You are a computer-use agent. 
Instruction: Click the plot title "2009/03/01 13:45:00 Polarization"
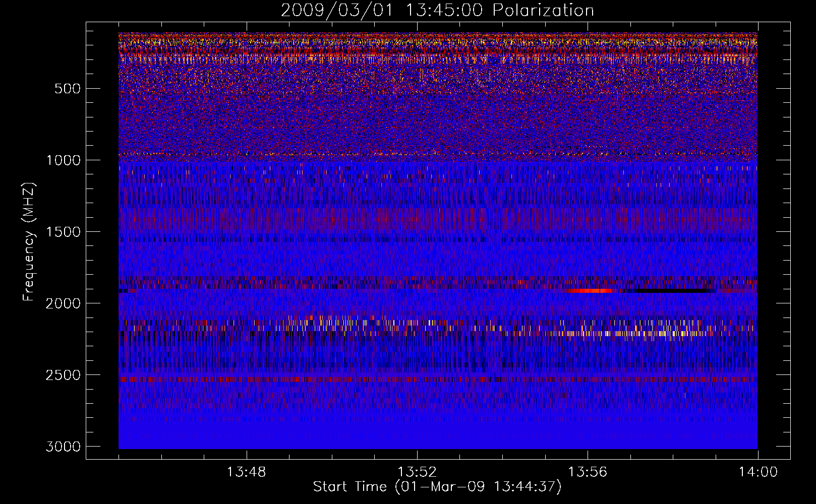437,11
